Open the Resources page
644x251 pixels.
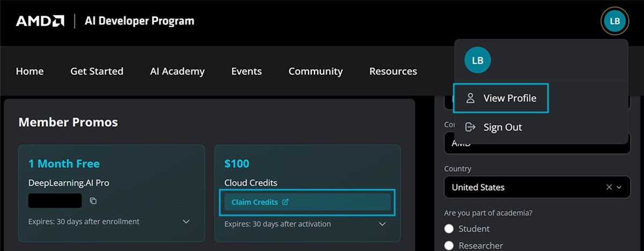[x=393, y=71]
